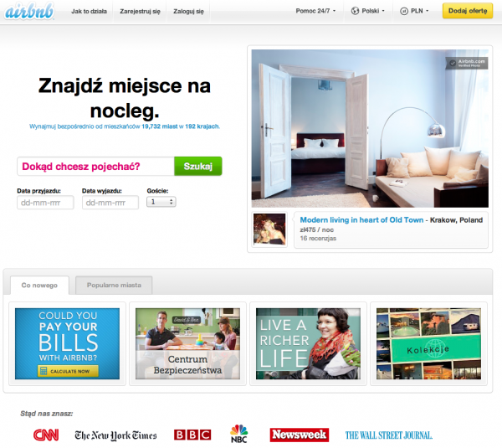Click the Data przyjazdu date field

[45, 203]
